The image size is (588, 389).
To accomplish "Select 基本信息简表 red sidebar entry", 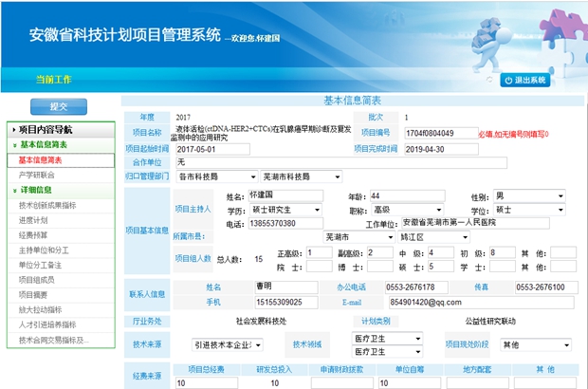I will coord(61,160).
